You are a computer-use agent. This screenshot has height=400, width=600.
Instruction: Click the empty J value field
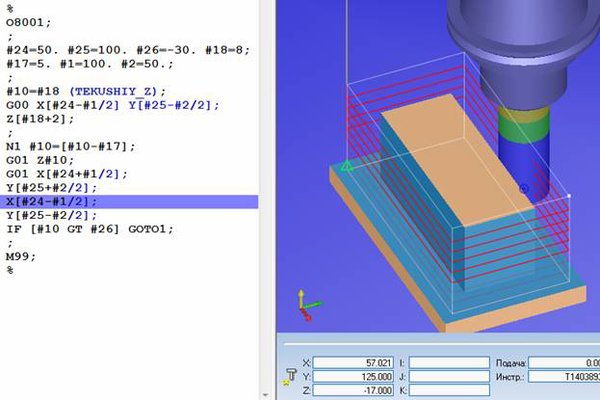(448, 376)
